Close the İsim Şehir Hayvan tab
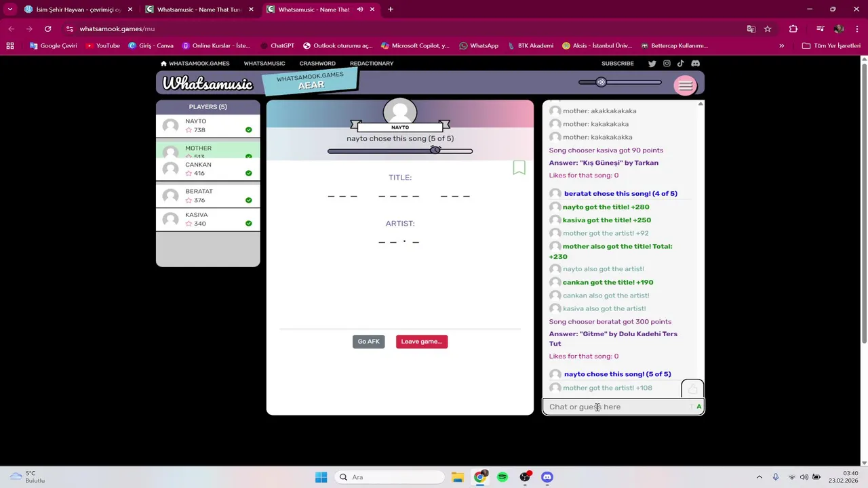This screenshot has height=488, width=868. pos(130,9)
